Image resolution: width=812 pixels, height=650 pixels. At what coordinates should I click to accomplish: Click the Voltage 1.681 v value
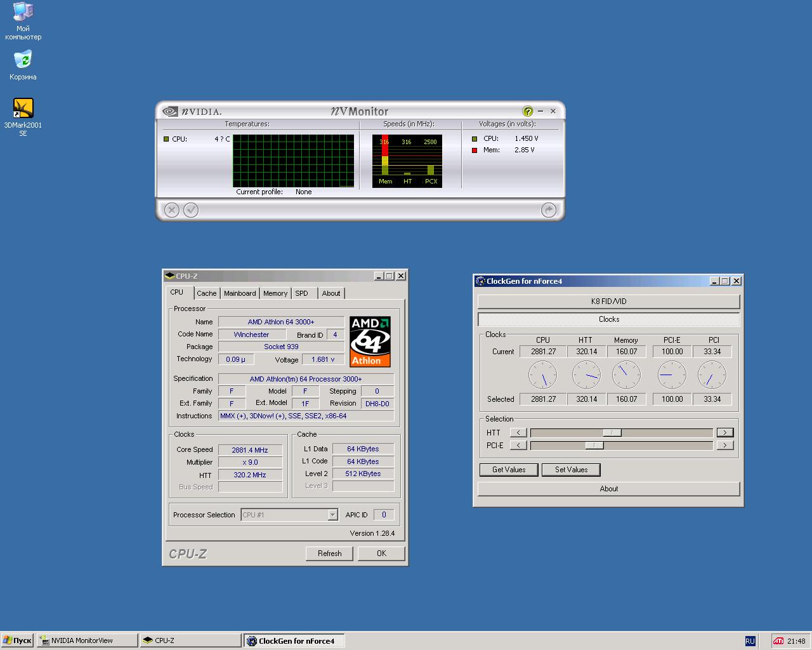click(323, 359)
